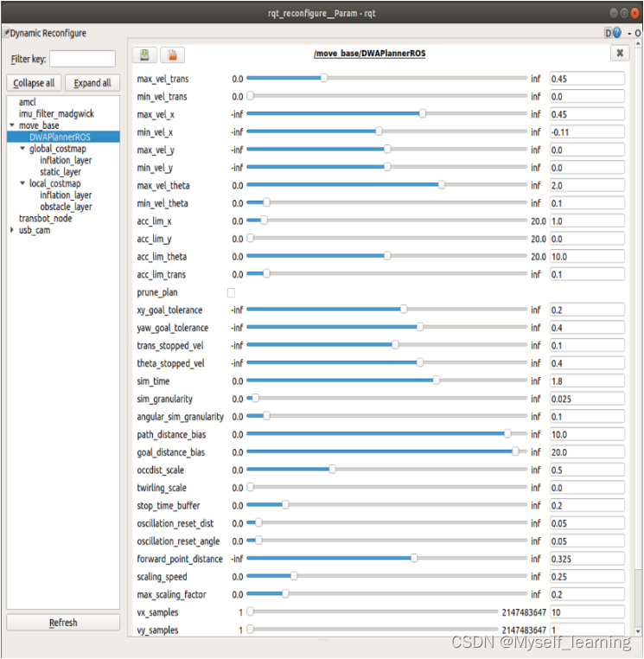The image size is (644, 659).
Task: Click the occdist_scale slider handle
Action: tap(332, 469)
